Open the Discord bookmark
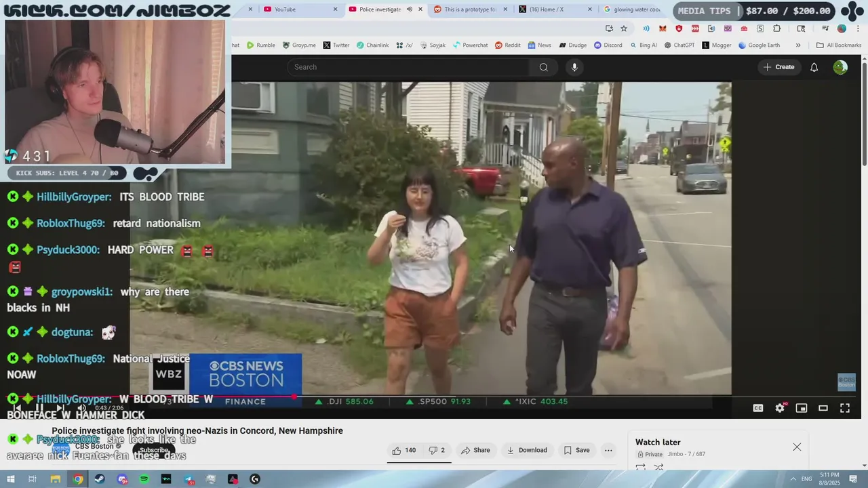The height and width of the screenshot is (488, 868). click(x=608, y=45)
